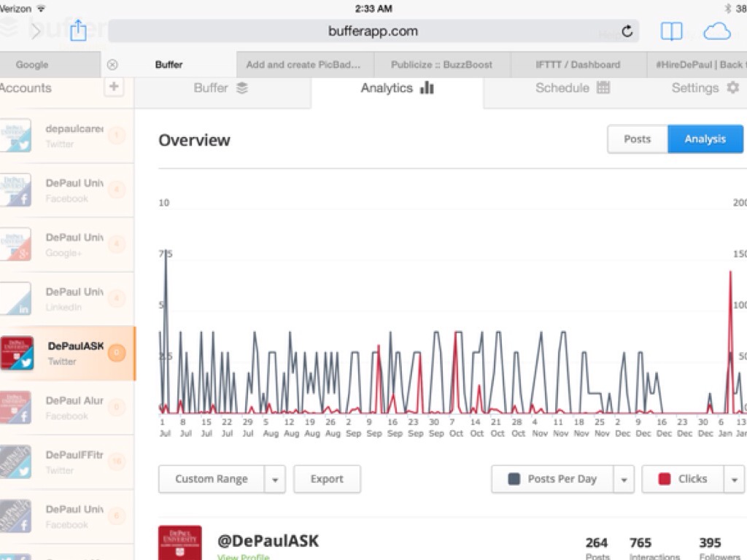Screen dimensions: 747x560
Task: Tap the bufferapp.com address bar
Action: pyautogui.click(x=373, y=31)
